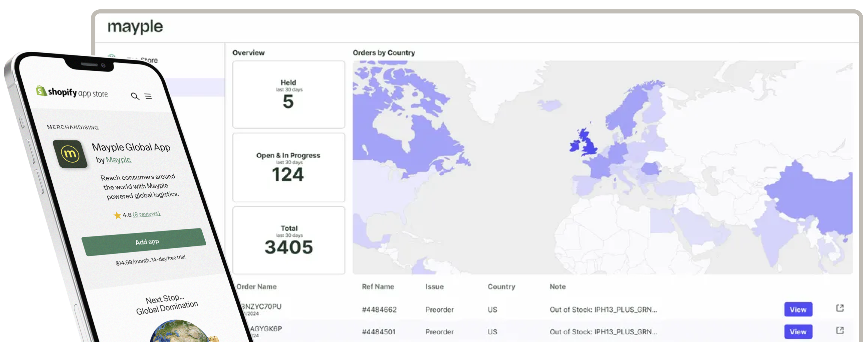
Task: Click the Country column header
Action: tap(501, 287)
